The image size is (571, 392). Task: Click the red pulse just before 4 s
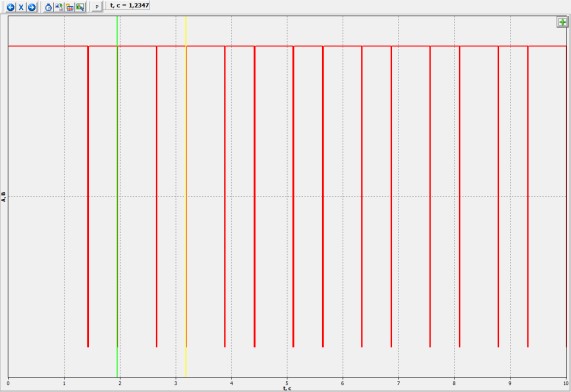(x=225, y=197)
